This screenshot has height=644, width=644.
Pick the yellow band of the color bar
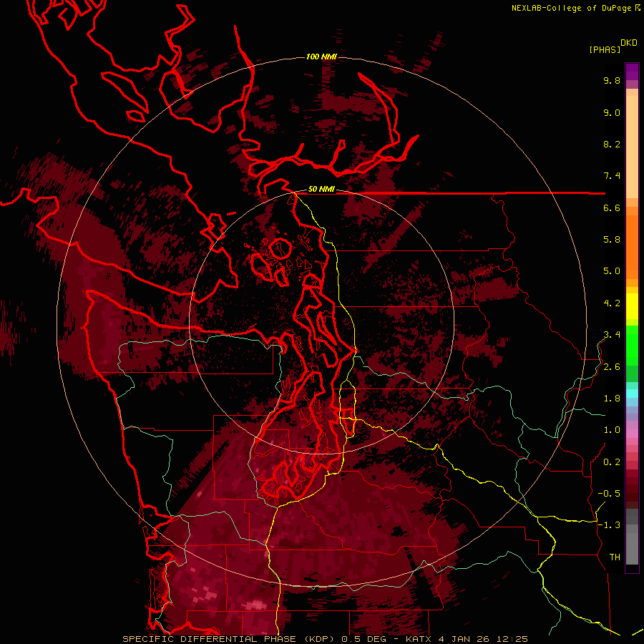tap(632, 306)
